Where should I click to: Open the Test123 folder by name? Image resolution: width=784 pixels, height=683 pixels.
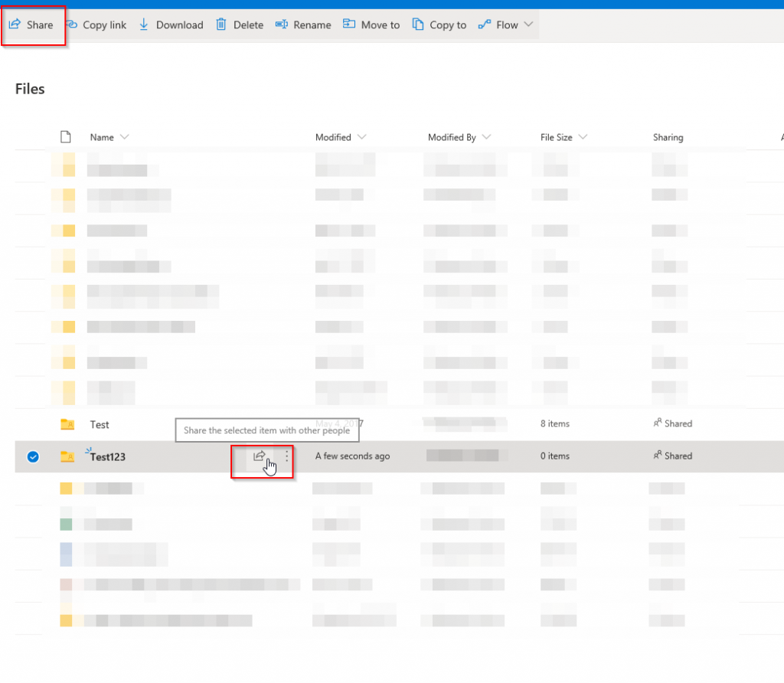(x=108, y=457)
